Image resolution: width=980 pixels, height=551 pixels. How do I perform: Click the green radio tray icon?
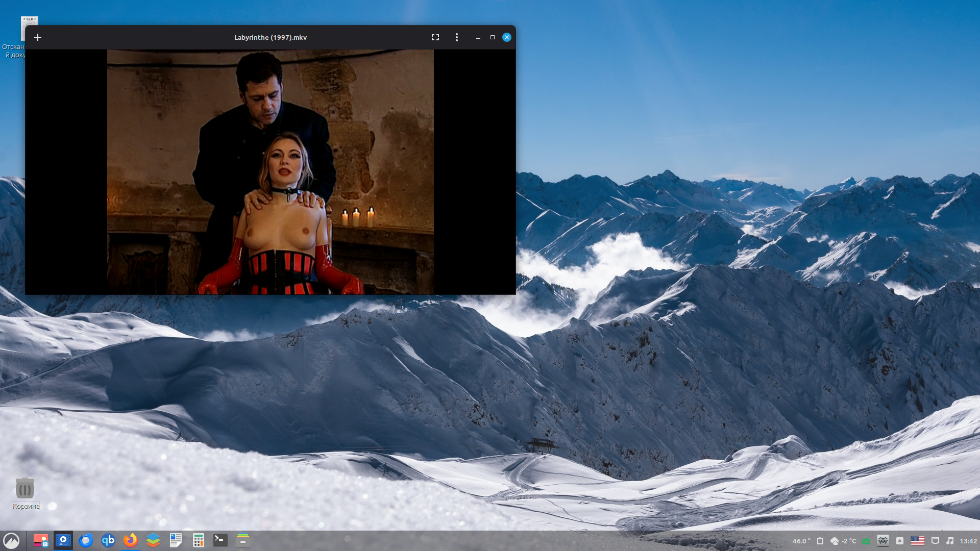866,541
